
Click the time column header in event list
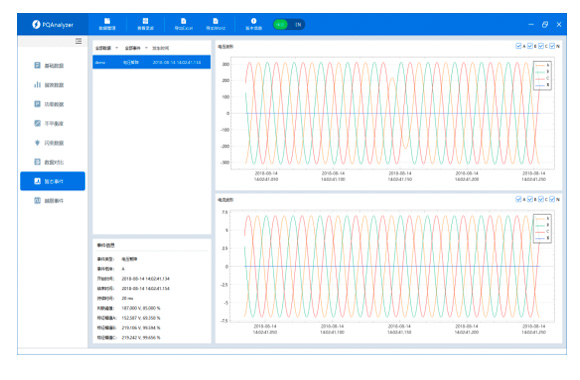(x=161, y=48)
